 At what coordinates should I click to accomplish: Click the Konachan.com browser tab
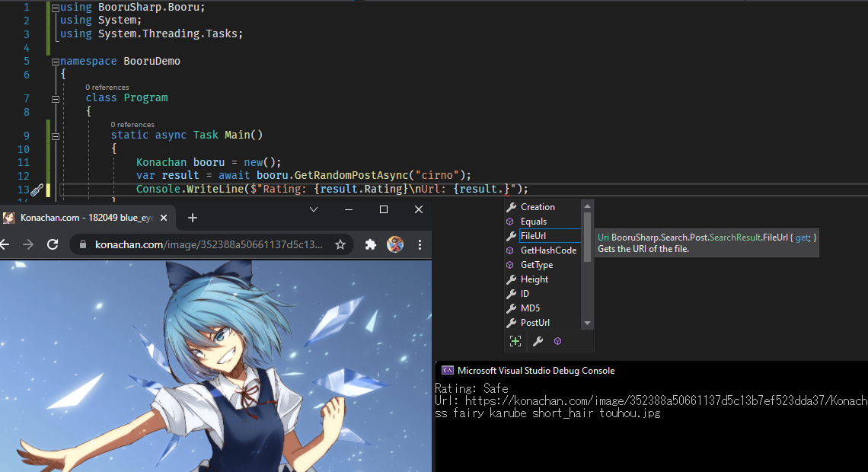point(86,218)
